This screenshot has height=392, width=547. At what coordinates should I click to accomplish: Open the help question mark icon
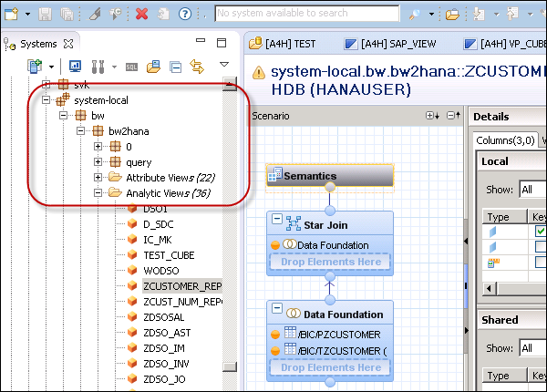185,14
